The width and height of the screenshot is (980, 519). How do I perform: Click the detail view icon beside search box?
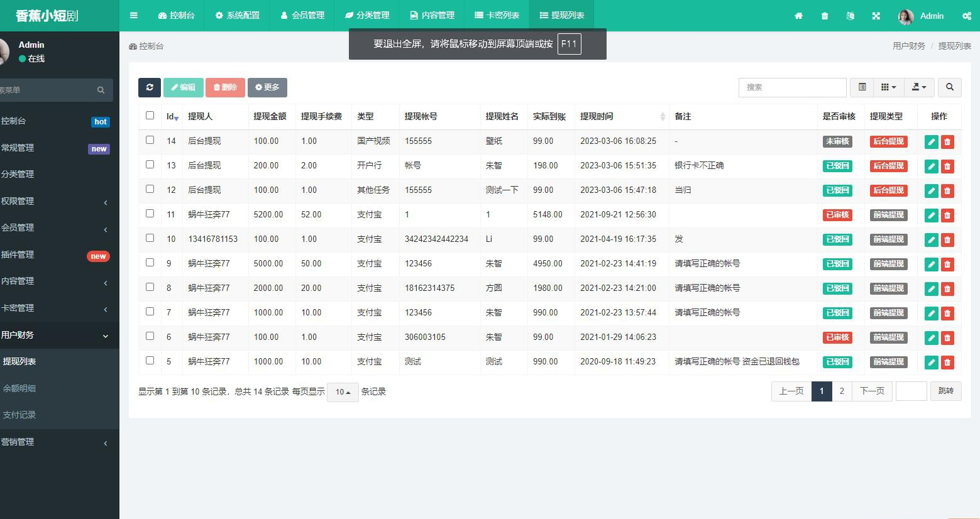(x=861, y=87)
